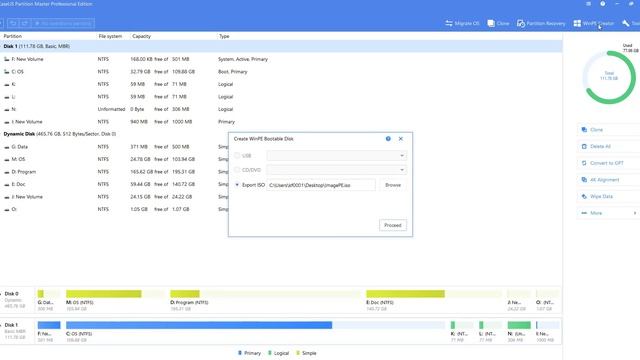
Task: Click the Capacity column header
Action: tap(142, 36)
